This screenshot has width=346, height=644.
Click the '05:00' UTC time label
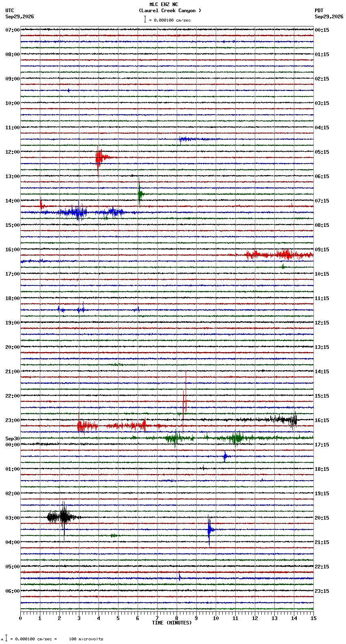click(13, 567)
